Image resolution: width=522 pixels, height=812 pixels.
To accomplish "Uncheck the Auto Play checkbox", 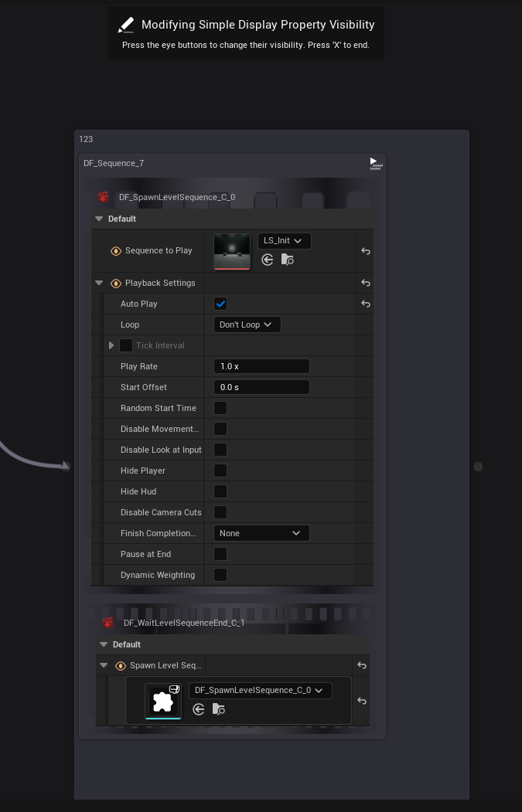I will tap(220, 304).
